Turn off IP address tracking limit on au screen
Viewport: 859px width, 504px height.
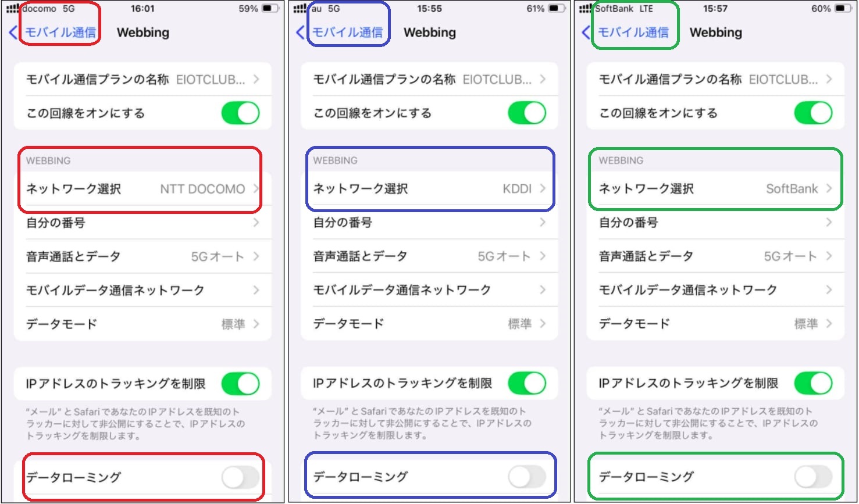click(527, 383)
